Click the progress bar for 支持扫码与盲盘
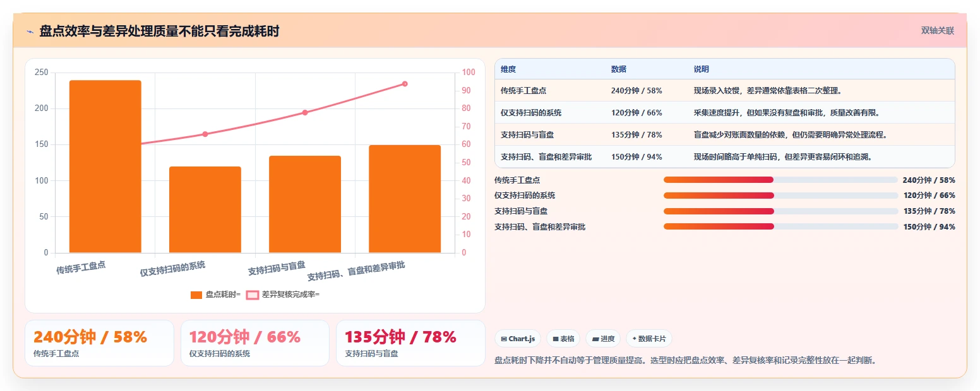Viewport: 980px width, 391px height. [780, 211]
